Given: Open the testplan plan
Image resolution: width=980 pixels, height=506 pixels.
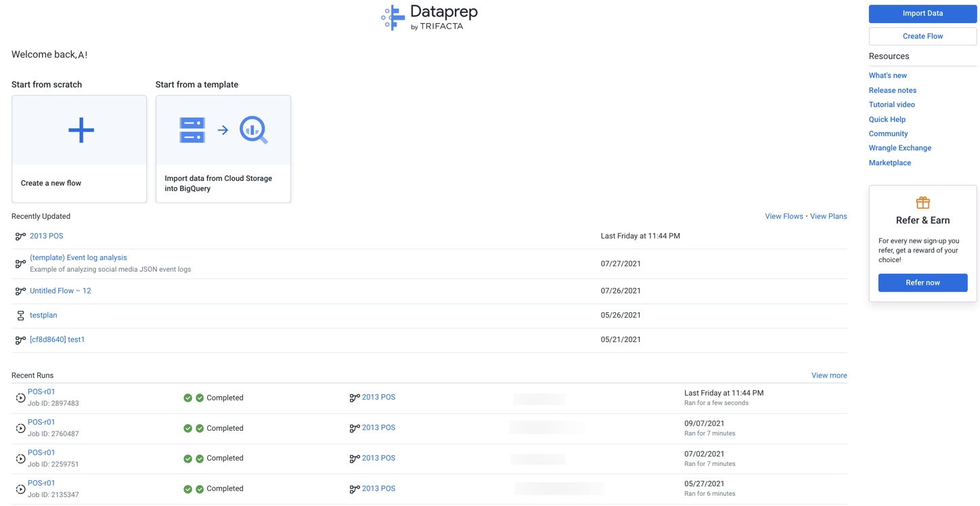Looking at the screenshot, I should tap(43, 316).
